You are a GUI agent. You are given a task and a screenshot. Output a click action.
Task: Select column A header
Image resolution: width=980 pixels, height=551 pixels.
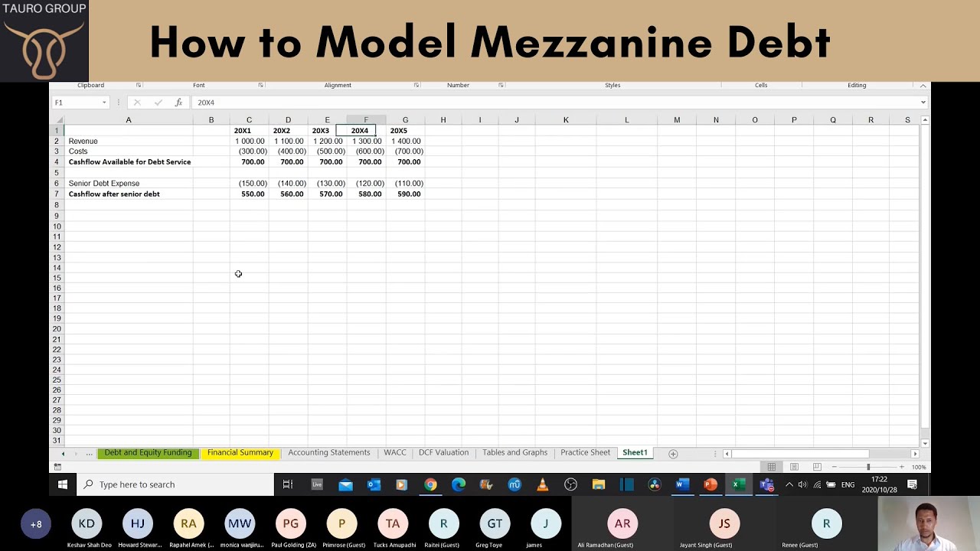pos(129,120)
